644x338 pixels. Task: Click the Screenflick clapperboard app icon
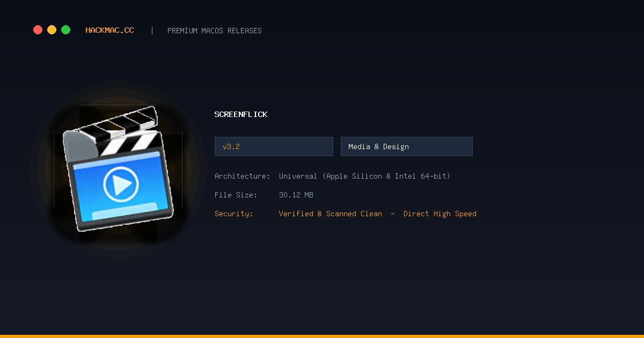[x=118, y=169]
